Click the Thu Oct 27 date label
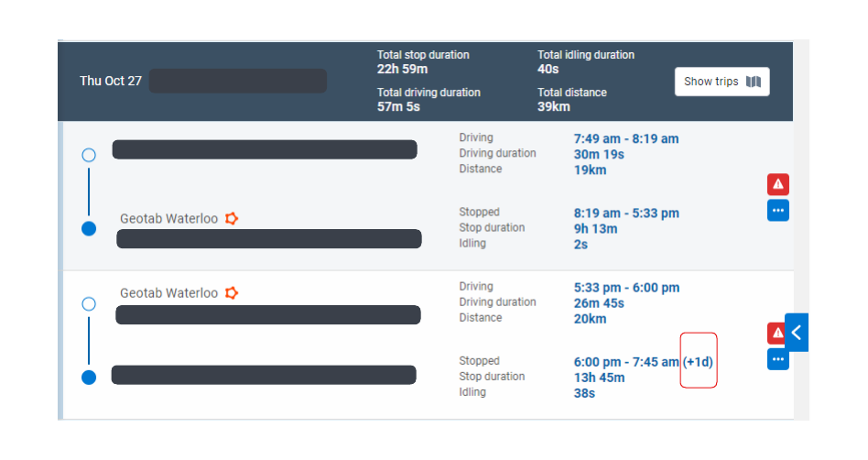Image resolution: width=868 pixels, height=460 pixels. 111,81
